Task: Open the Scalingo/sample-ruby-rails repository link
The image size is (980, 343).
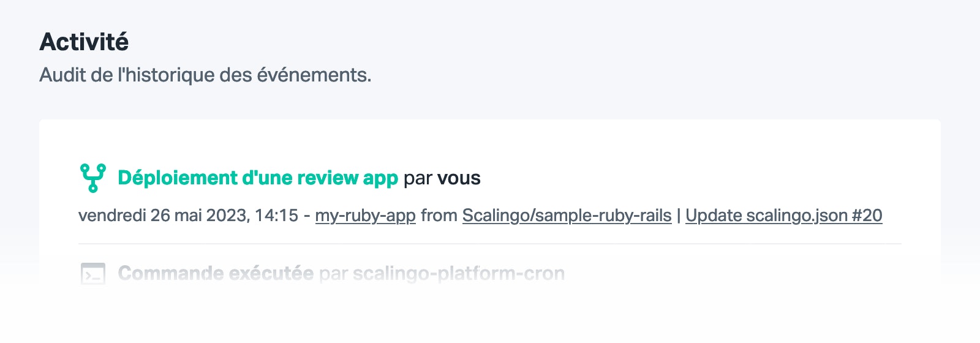Action: [567, 216]
